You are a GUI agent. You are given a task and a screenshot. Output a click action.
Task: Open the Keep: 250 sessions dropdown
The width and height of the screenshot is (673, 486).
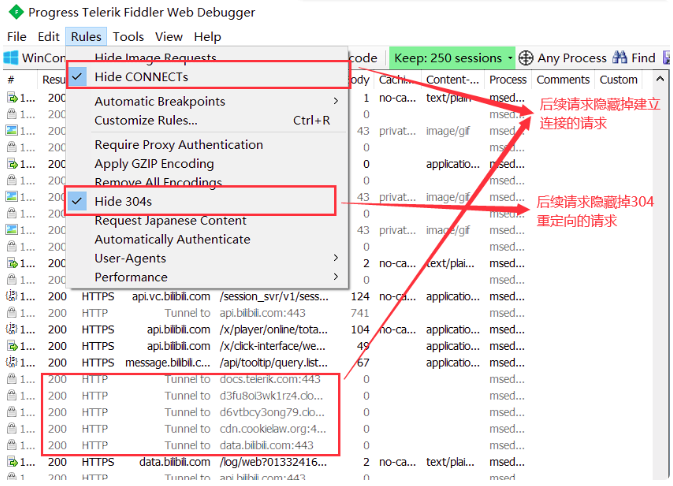click(452, 58)
